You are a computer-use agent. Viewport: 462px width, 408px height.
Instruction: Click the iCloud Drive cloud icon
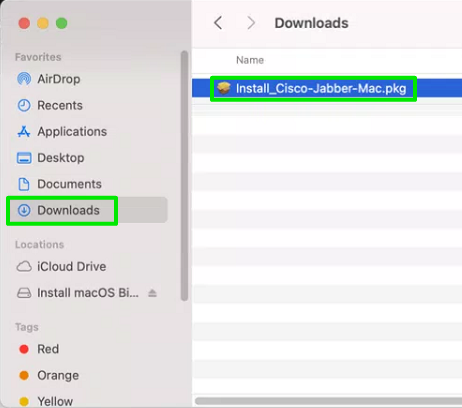click(x=24, y=267)
